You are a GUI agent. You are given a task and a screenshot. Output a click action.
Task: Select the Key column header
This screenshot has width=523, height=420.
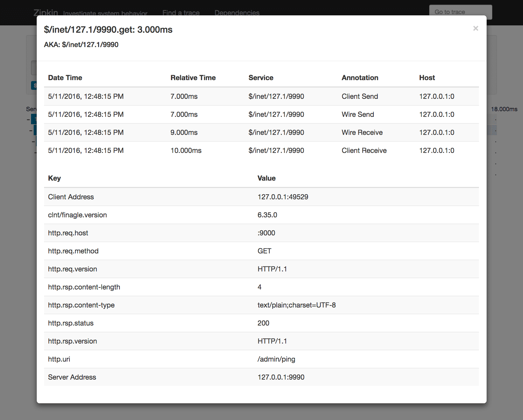[x=54, y=178]
